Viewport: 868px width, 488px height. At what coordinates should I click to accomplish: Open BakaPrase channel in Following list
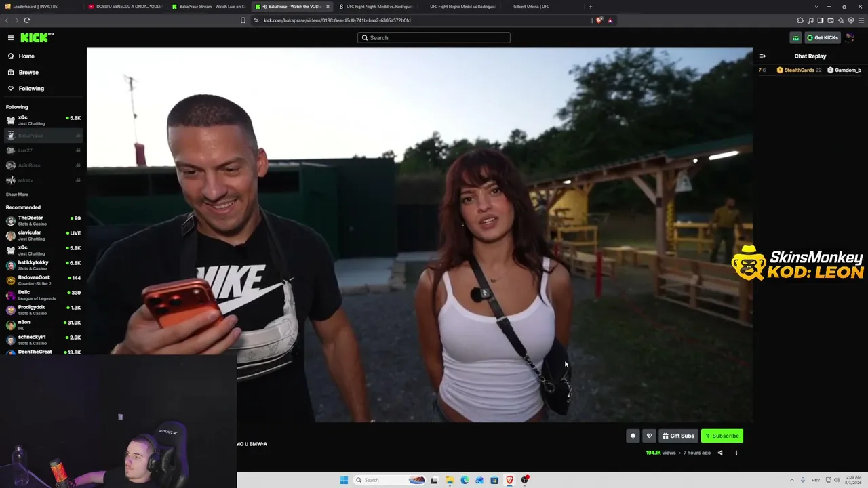pos(42,136)
